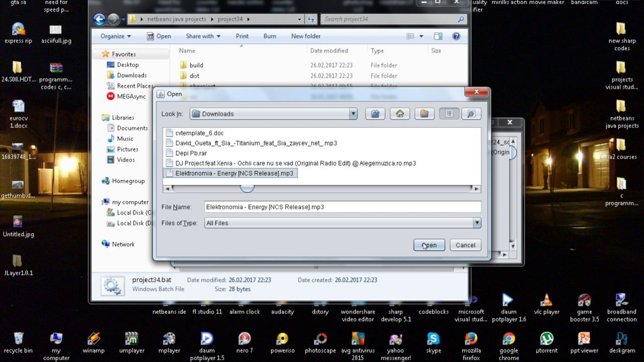Switch to Details view in Open dialog
Screen dimensions: 644x362
[471, 114]
